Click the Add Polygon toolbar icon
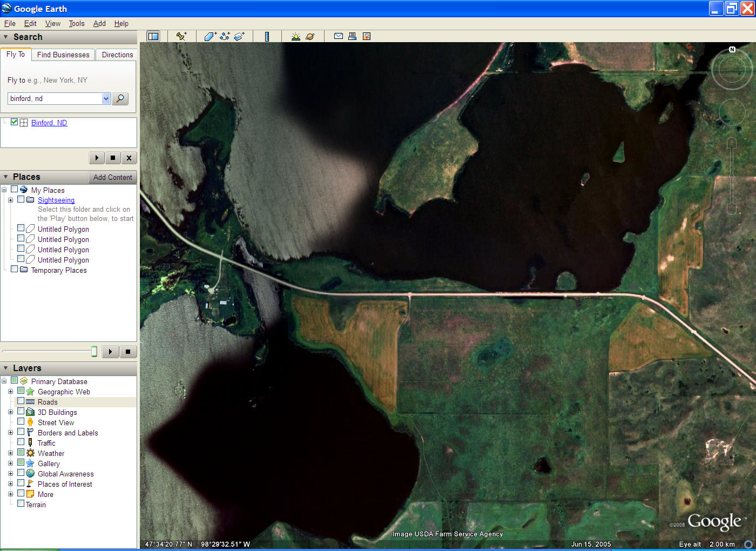This screenshot has height=551, width=756. 210,36
